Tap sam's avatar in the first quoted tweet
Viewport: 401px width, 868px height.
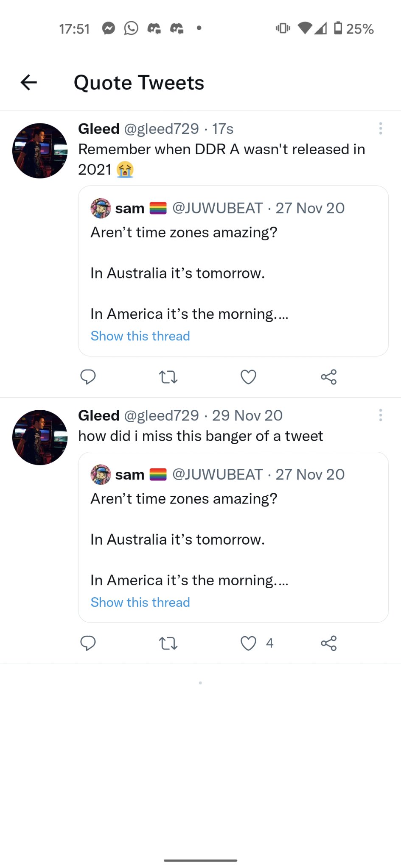coord(101,208)
